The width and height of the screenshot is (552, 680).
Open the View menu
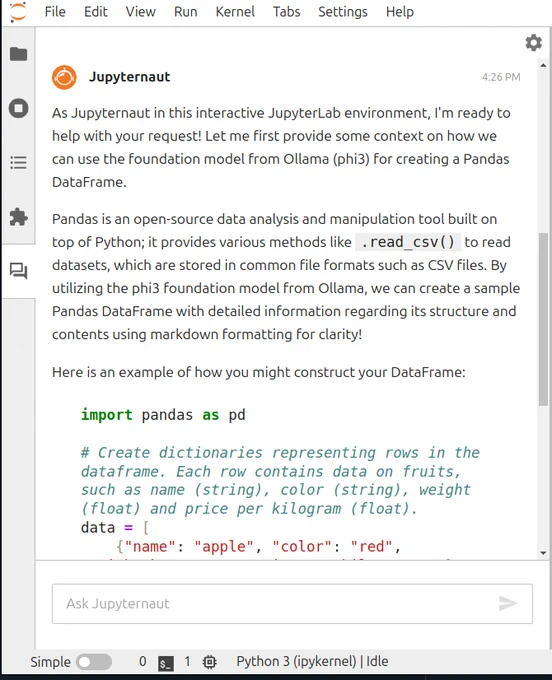[140, 12]
